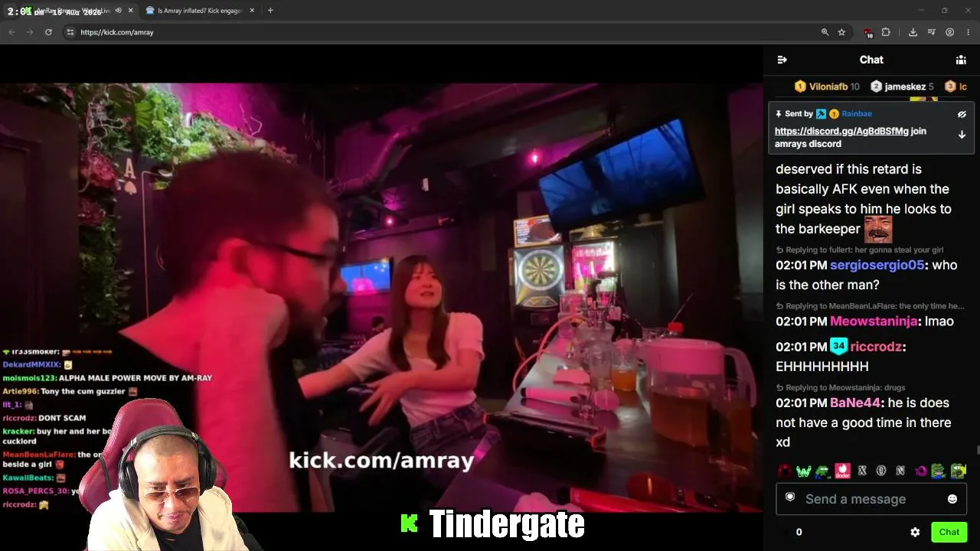The height and width of the screenshot is (551, 980).
Task: Select jameskez on the gift leaderboard
Action: (x=902, y=86)
